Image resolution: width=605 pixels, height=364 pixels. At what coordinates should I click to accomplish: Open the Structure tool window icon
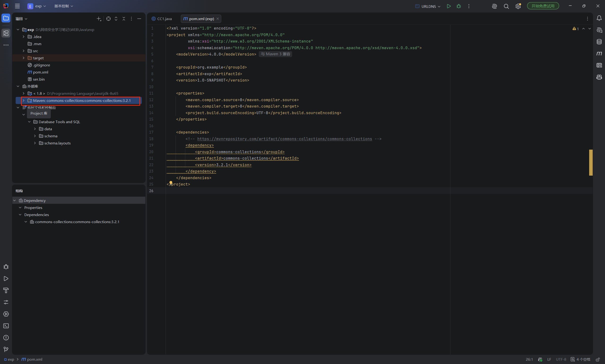[x=6, y=33]
